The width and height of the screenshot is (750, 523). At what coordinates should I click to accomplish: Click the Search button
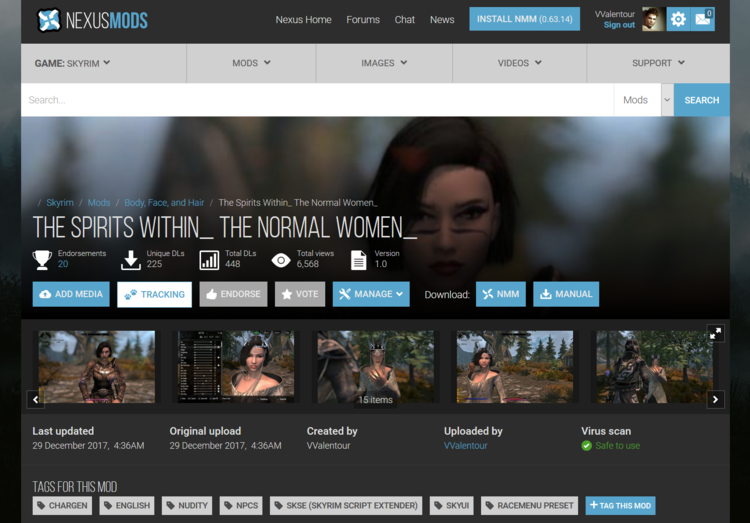point(702,100)
